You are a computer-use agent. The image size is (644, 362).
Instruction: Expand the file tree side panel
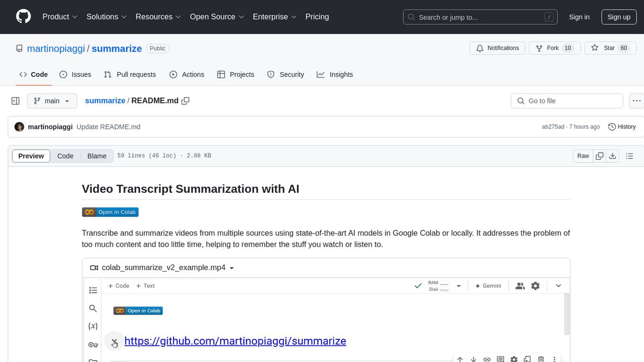tap(16, 101)
